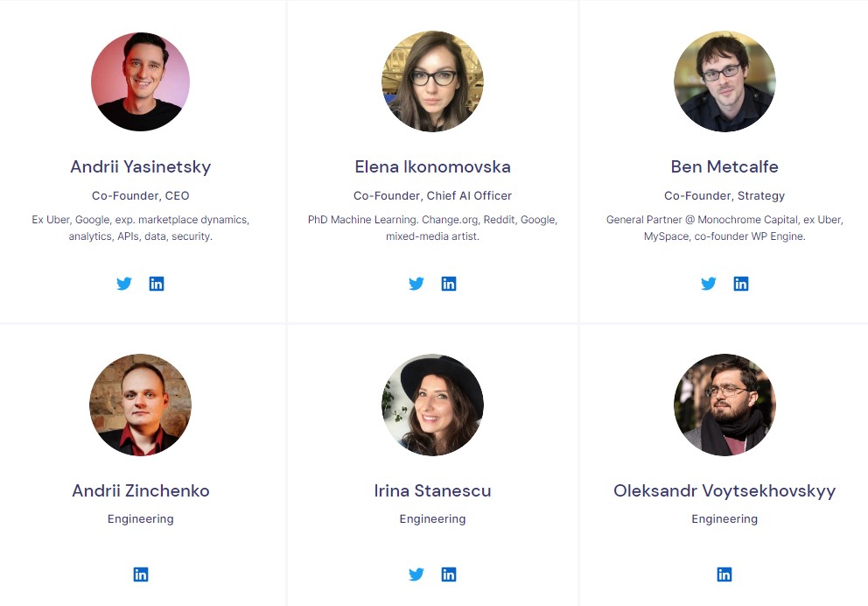The height and width of the screenshot is (606, 868).
Task: Click Irina Stanescu's Twitter icon
Action: tap(416, 574)
